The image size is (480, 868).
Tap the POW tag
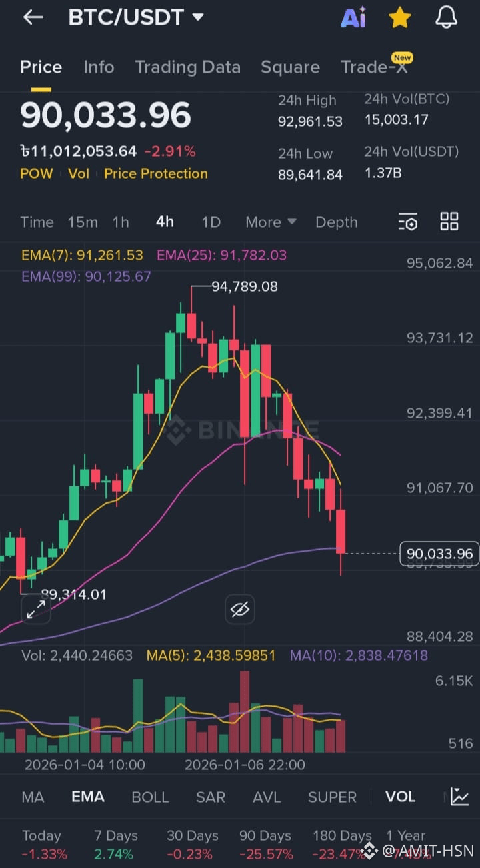point(36,173)
